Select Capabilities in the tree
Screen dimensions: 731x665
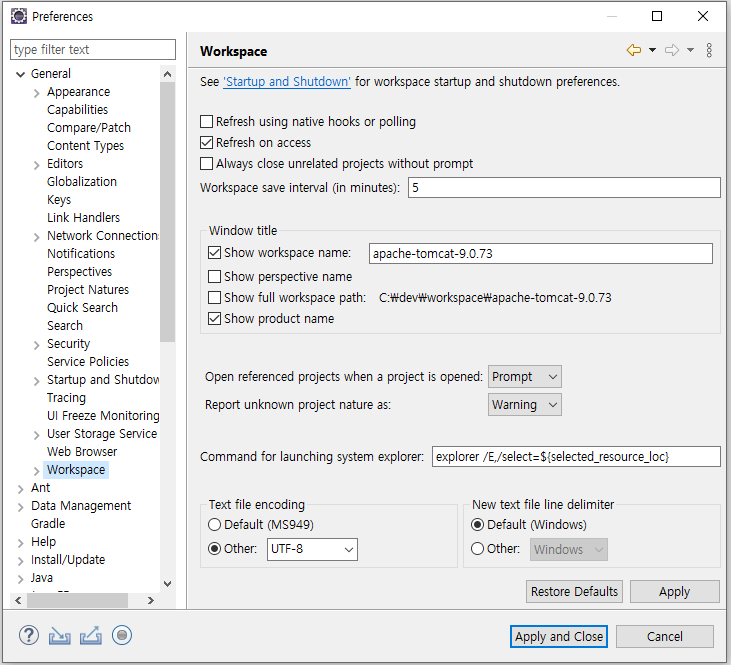pos(77,110)
